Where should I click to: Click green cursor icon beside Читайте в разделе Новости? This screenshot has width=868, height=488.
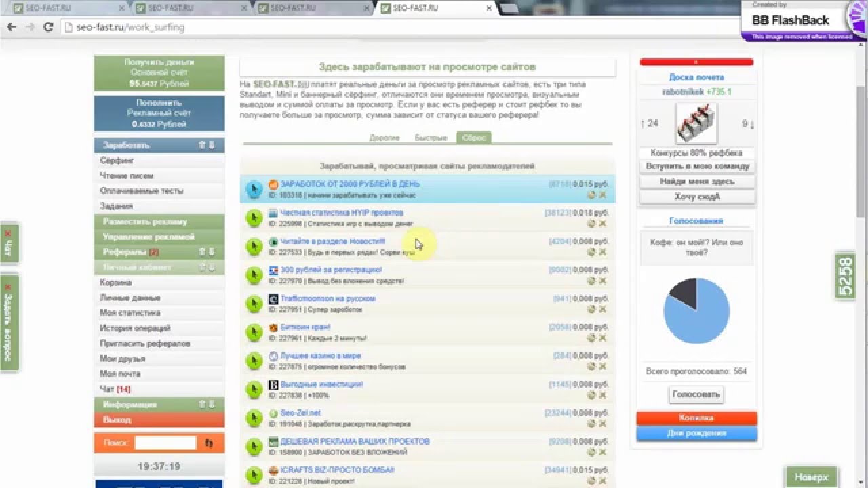coord(254,246)
